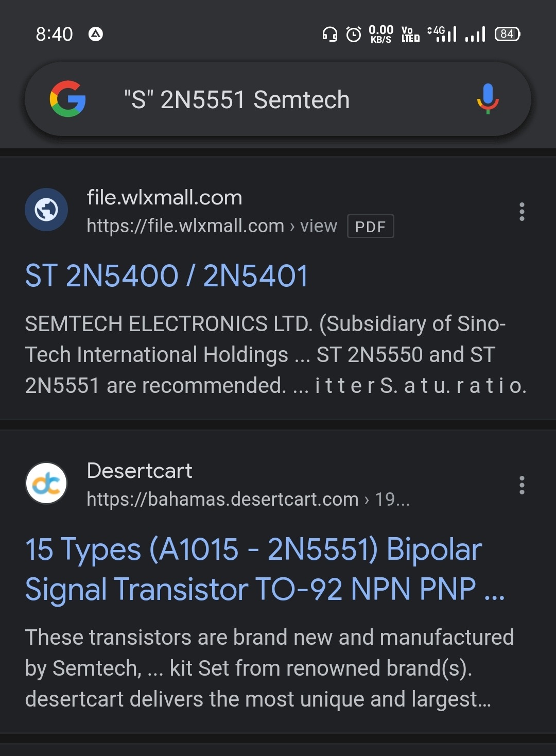Screen dimensions: 556x756
Task: Tap the Desertcart site name heading
Action: [x=140, y=471]
